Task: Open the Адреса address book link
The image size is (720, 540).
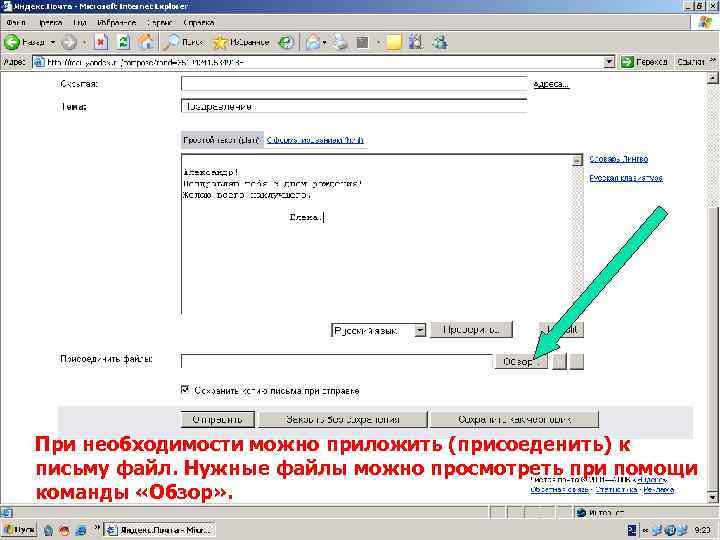Action: click(551, 84)
